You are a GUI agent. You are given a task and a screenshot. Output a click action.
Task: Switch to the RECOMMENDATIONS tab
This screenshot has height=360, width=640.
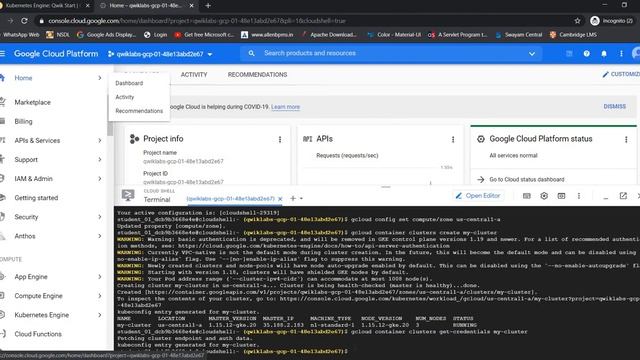(257, 75)
